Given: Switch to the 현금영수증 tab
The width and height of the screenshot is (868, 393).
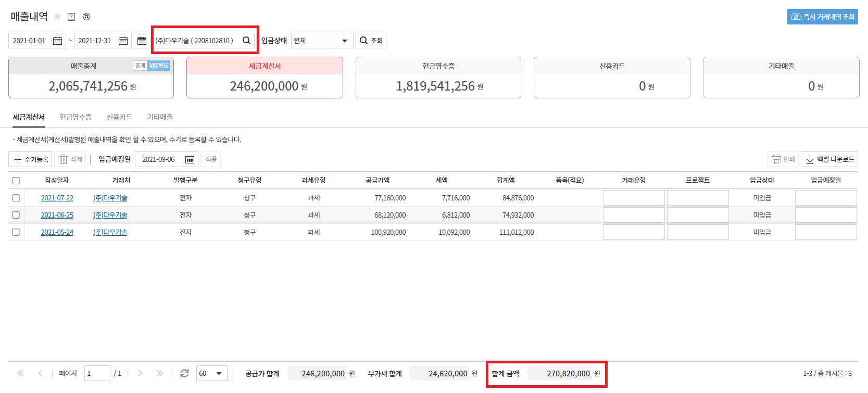Looking at the screenshot, I should [76, 117].
